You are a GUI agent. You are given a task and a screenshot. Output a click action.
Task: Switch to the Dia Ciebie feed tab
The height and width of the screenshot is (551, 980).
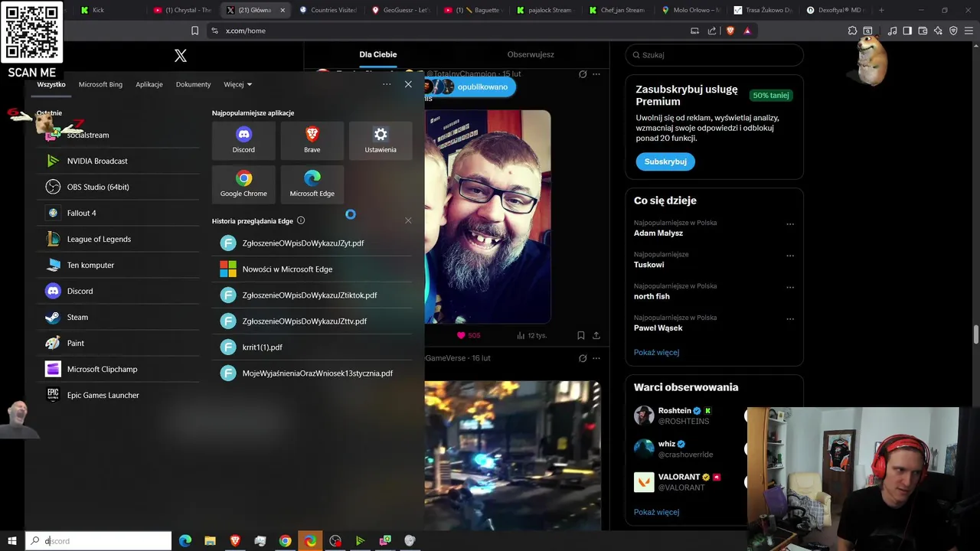pyautogui.click(x=378, y=54)
